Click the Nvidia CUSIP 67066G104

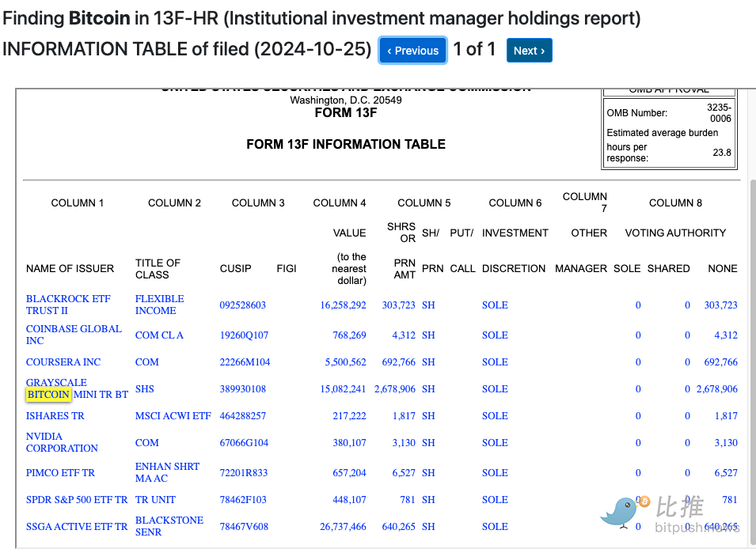pyautogui.click(x=244, y=443)
